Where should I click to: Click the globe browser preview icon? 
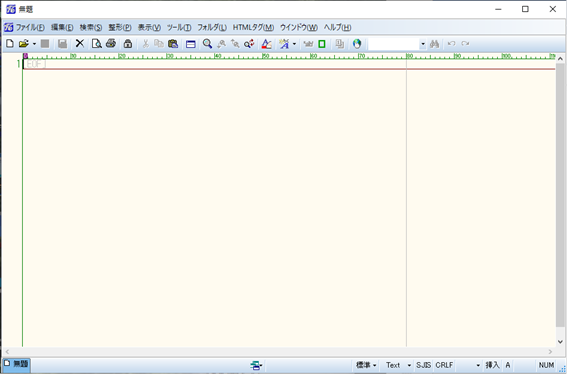(x=357, y=44)
